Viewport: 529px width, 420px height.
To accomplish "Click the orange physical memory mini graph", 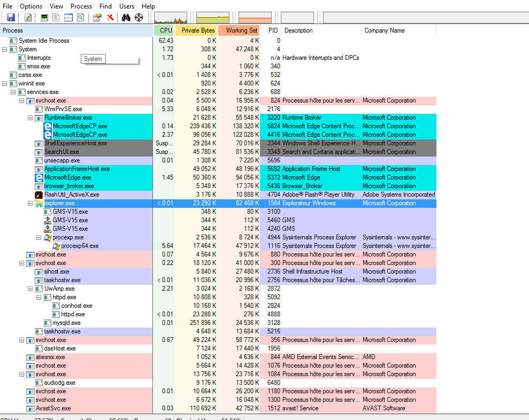I will tap(255, 18).
